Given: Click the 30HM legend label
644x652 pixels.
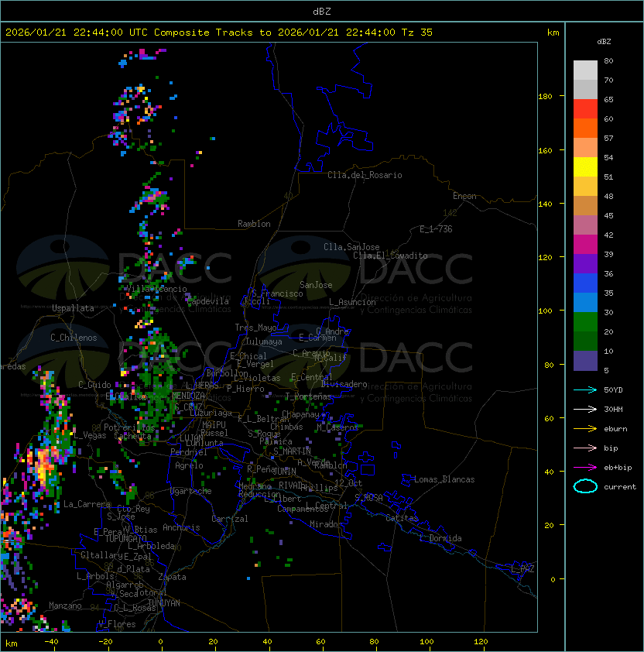Looking at the screenshot, I should tap(613, 409).
